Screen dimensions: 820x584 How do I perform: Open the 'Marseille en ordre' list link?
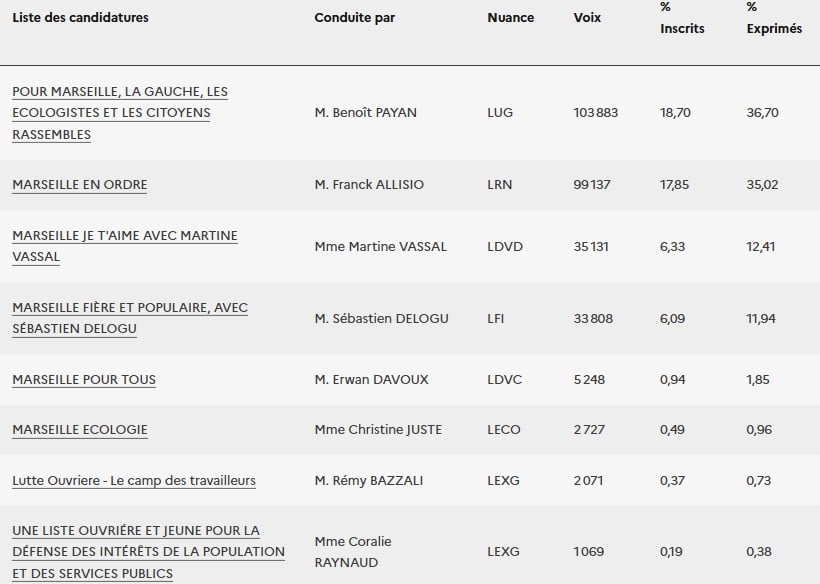pyautogui.click(x=80, y=185)
